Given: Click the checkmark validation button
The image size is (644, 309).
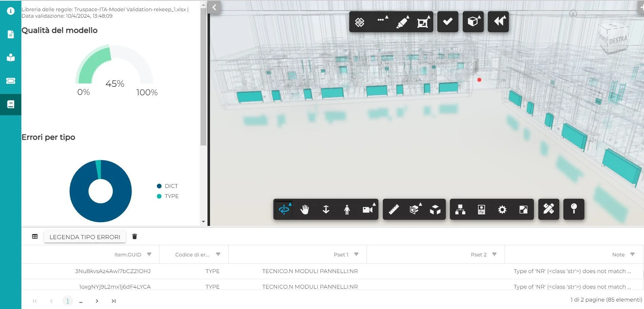Looking at the screenshot, I should pyautogui.click(x=448, y=22).
